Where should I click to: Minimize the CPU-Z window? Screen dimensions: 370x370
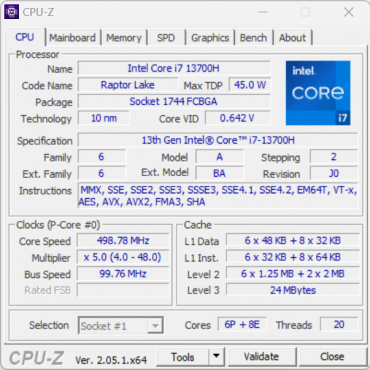[263, 12]
